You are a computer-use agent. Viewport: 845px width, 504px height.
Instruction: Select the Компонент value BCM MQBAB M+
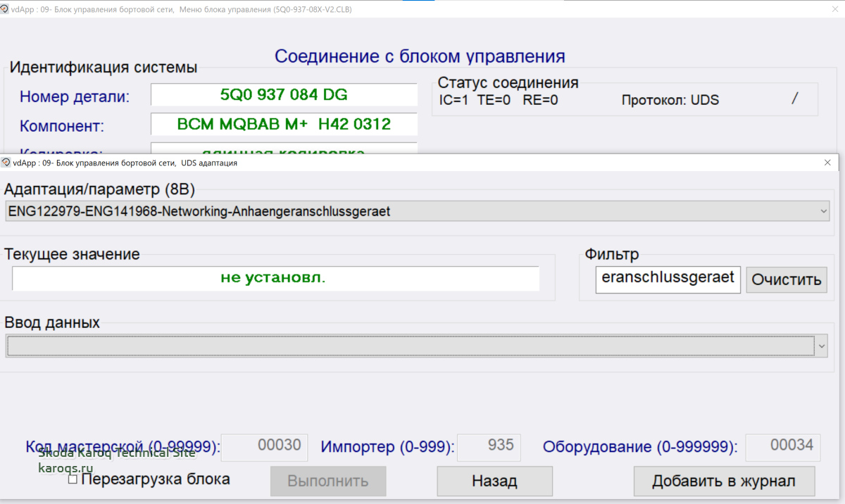[x=284, y=125]
